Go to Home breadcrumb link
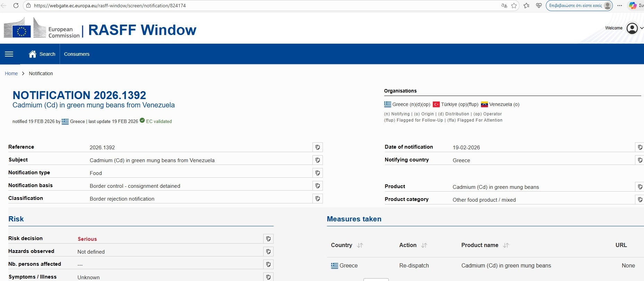The height and width of the screenshot is (281, 644). [11, 73]
